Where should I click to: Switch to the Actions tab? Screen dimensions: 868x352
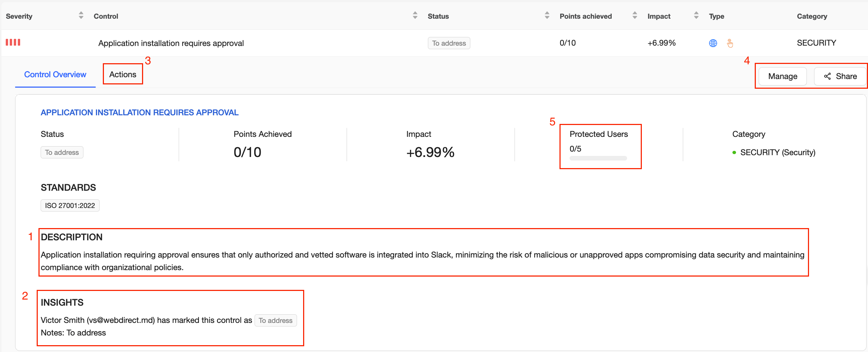[x=123, y=74]
